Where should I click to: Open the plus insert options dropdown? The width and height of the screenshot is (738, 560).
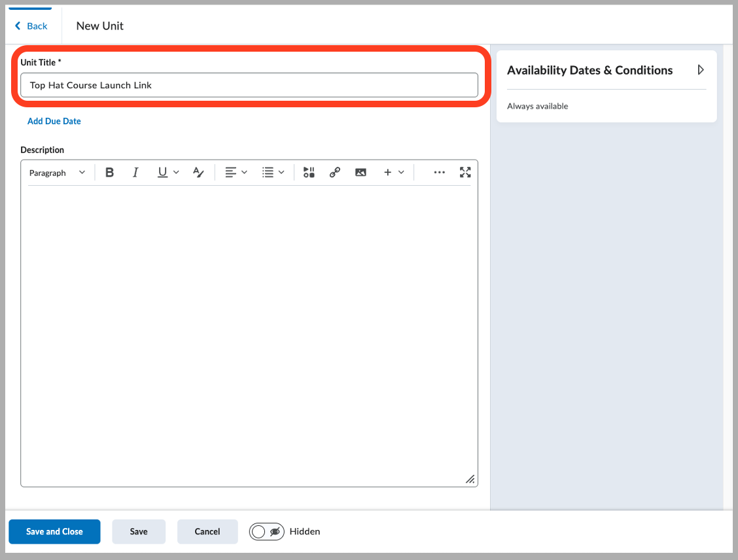[x=393, y=172]
